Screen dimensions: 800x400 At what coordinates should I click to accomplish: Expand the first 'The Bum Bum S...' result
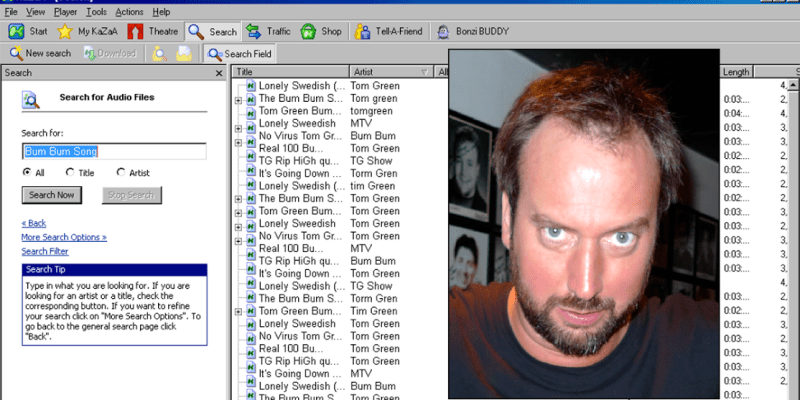coord(238,99)
